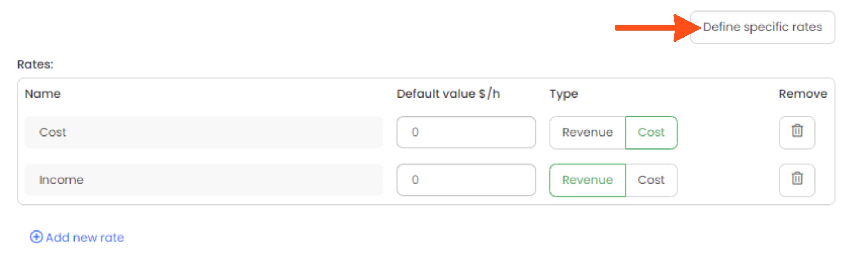Screen dimensions: 868x263
Task: Focus the Cost row default value field
Action: click(466, 132)
